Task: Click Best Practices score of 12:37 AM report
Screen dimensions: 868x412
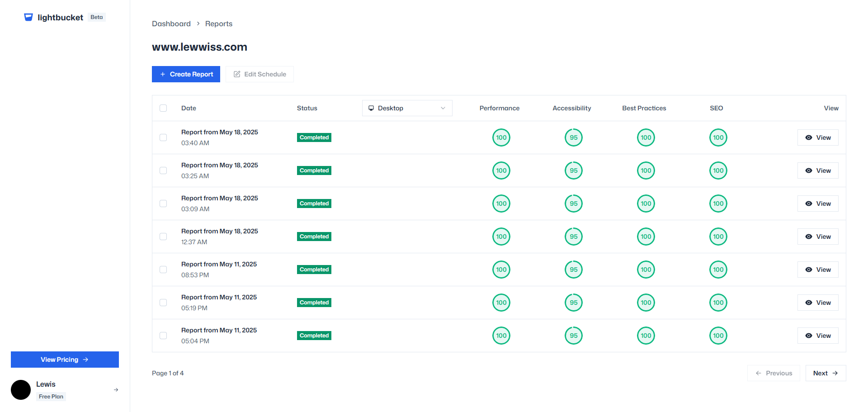Action: (646, 237)
